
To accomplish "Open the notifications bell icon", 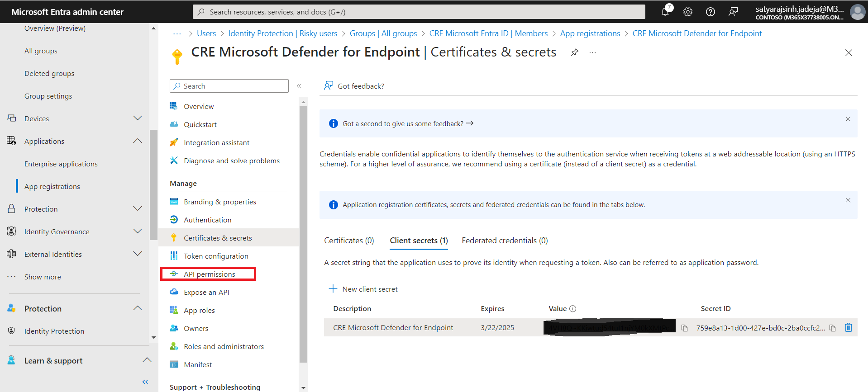I will (x=665, y=12).
